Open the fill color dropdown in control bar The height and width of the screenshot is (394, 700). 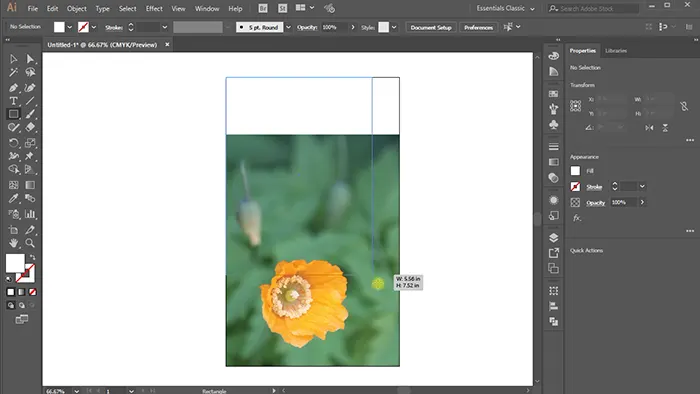pos(70,27)
